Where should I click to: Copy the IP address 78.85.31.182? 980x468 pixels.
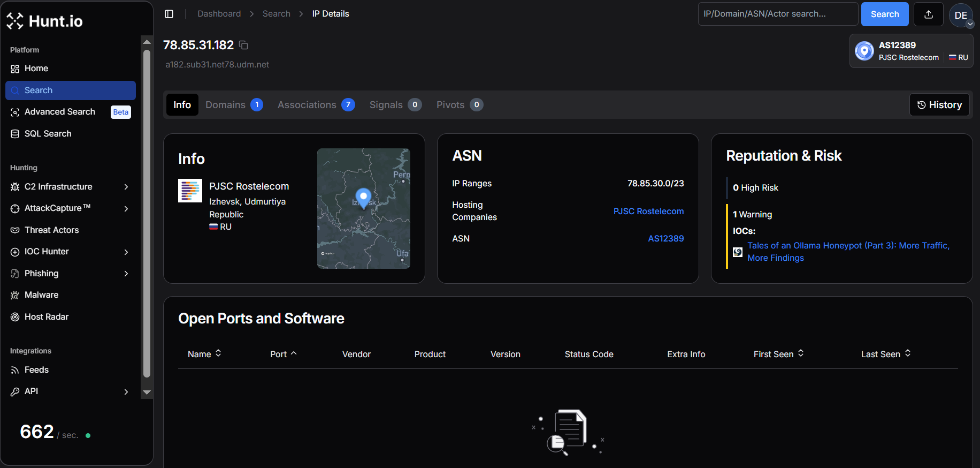click(243, 45)
